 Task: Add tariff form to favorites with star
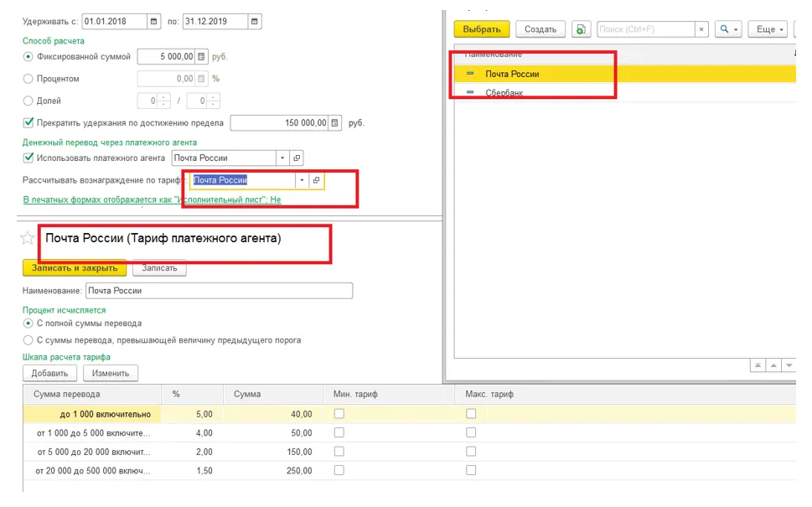click(x=28, y=239)
